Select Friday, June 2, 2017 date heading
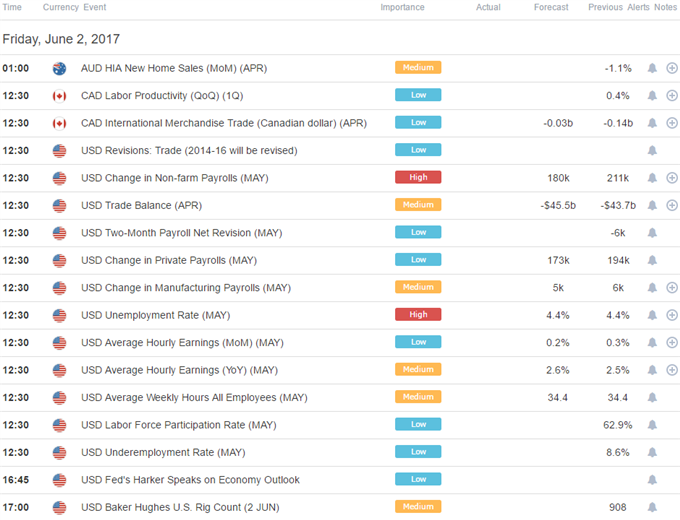 coord(61,39)
